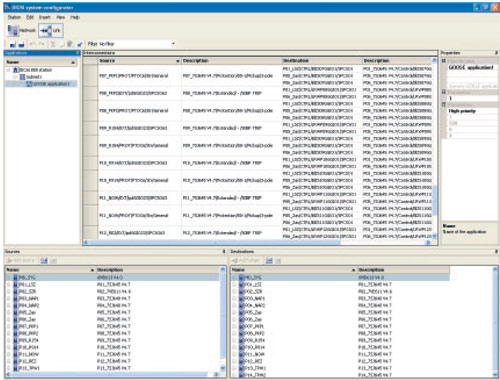Image resolution: width=500 pixels, height=380 pixels.
Task: Pin the Sources panel
Action: pyautogui.click(x=224, y=251)
